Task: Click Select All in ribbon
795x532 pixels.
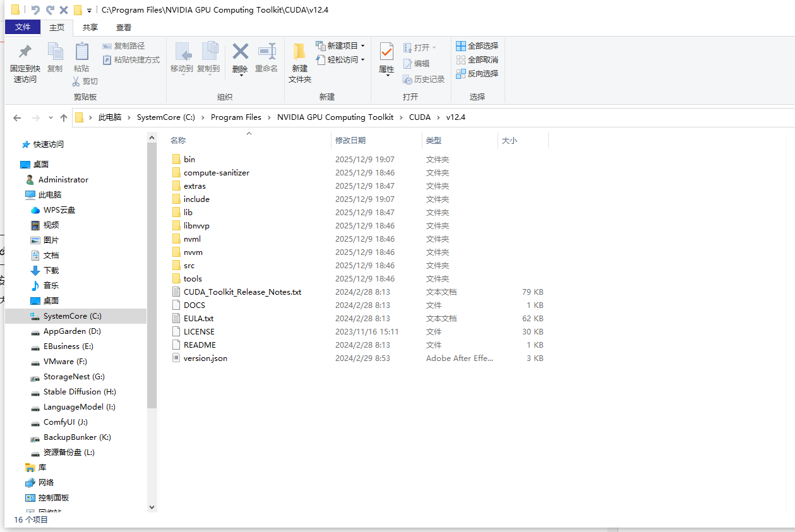Action: (477, 45)
